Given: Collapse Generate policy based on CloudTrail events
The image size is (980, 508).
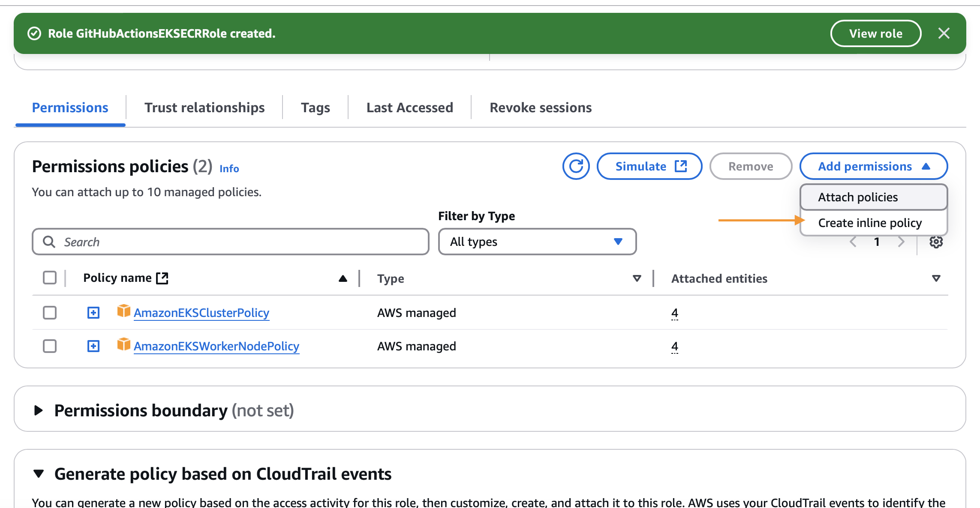Looking at the screenshot, I should pyautogui.click(x=39, y=474).
